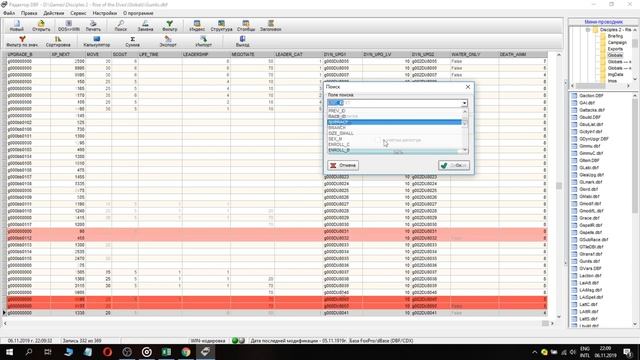
Task: Click the Структура toolbar icon
Action: 221,26
